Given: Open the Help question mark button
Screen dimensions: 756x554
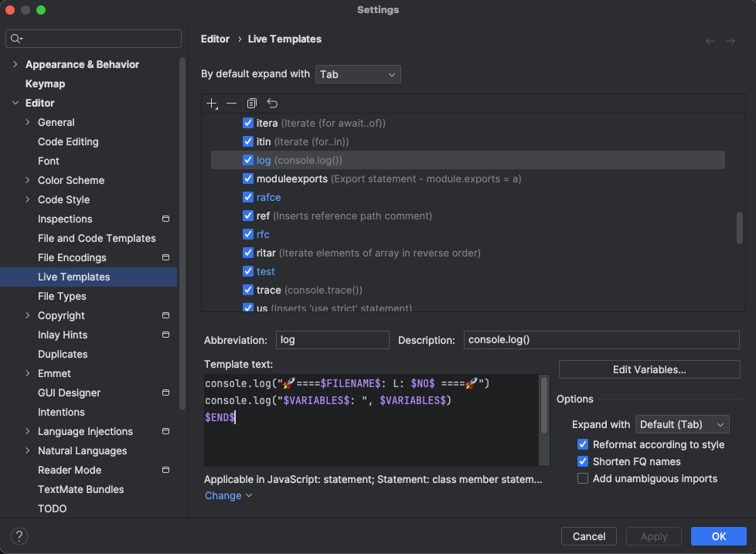Looking at the screenshot, I should 19,536.
